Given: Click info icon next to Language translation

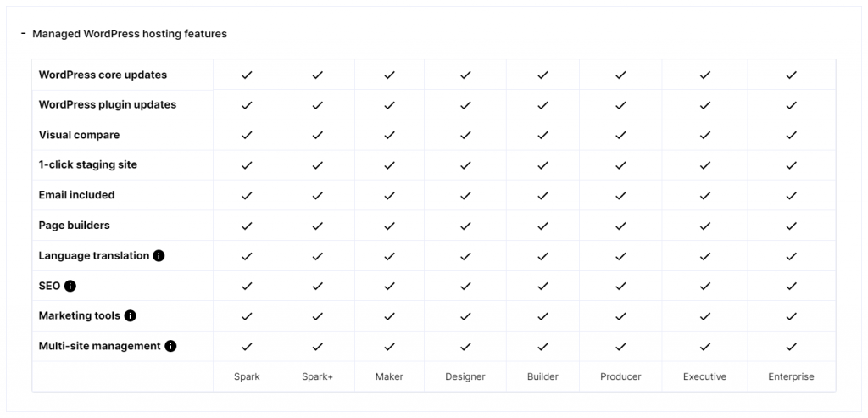Looking at the screenshot, I should tap(159, 256).
